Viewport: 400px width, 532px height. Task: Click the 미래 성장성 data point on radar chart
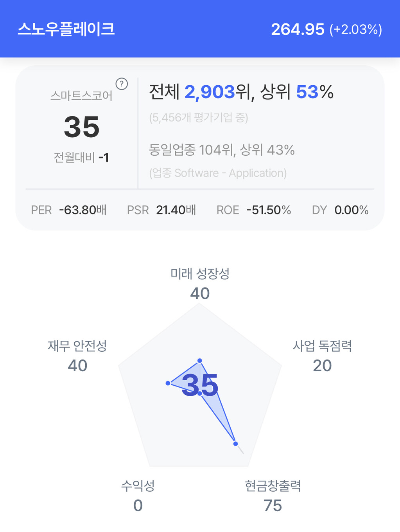point(200,360)
